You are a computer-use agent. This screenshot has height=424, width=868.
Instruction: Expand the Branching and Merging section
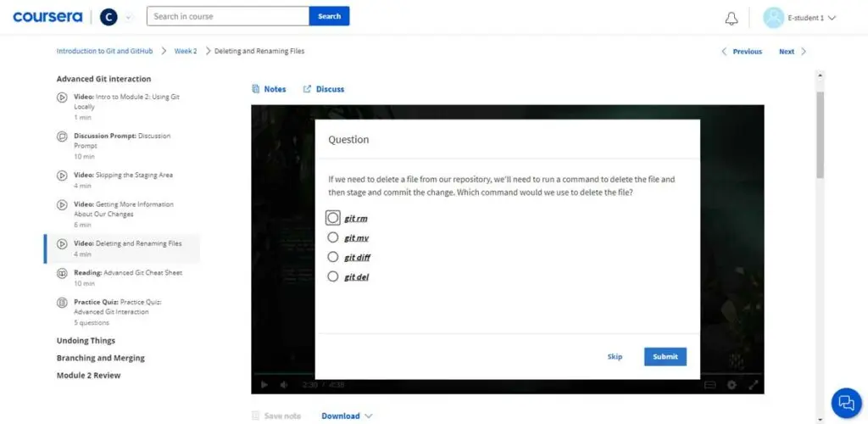100,358
